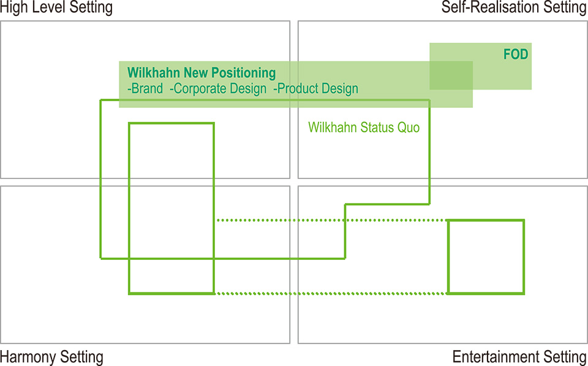Click empty area below Status Quo label
Viewport: 588px width, 366px height.
pyautogui.click(x=364, y=161)
